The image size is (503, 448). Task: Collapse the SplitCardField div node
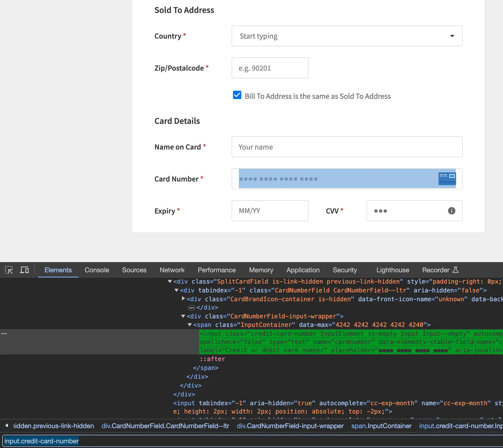tap(170, 281)
